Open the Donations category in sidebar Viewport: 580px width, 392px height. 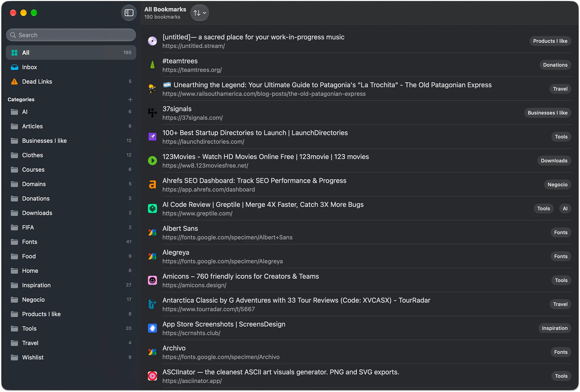(x=71, y=199)
